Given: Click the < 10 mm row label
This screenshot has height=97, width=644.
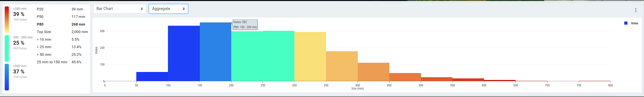Looking at the screenshot, I should tap(44, 39).
